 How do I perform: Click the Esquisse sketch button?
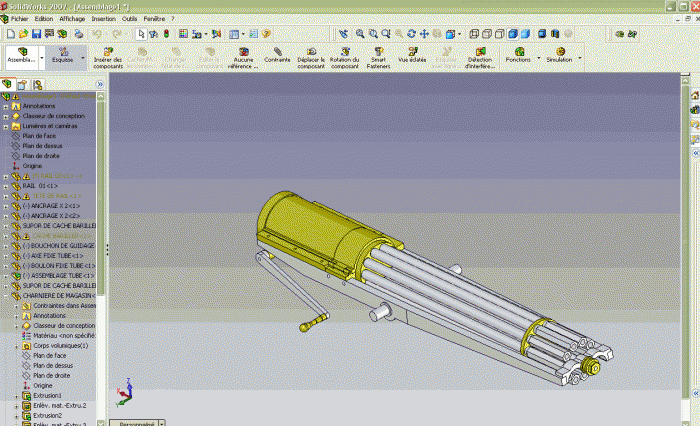point(62,56)
